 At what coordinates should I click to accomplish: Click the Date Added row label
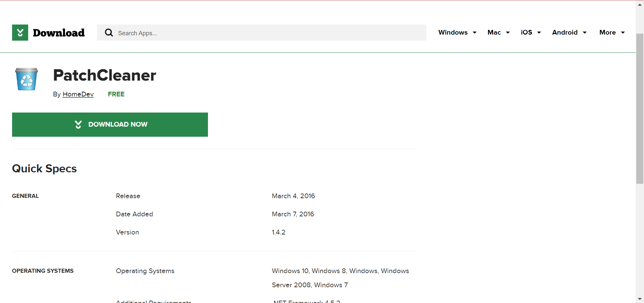[135, 214]
